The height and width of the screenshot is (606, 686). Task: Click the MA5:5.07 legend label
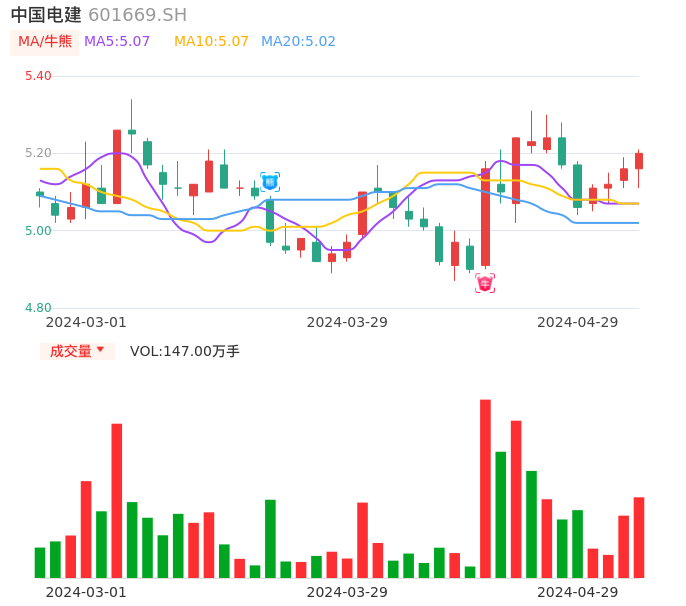click(117, 42)
